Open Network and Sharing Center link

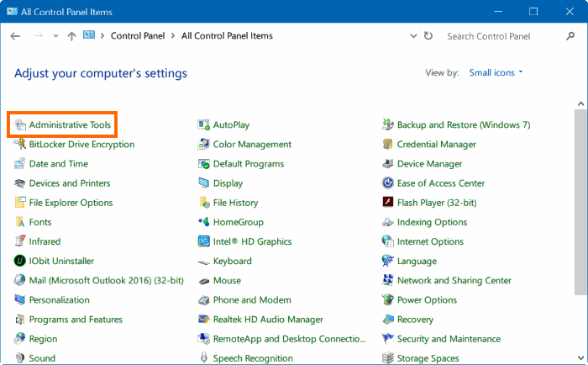coord(454,281)
